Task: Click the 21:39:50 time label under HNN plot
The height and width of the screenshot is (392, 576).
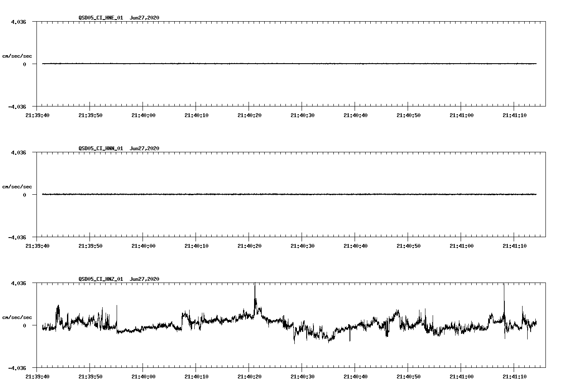Action: 90,246
